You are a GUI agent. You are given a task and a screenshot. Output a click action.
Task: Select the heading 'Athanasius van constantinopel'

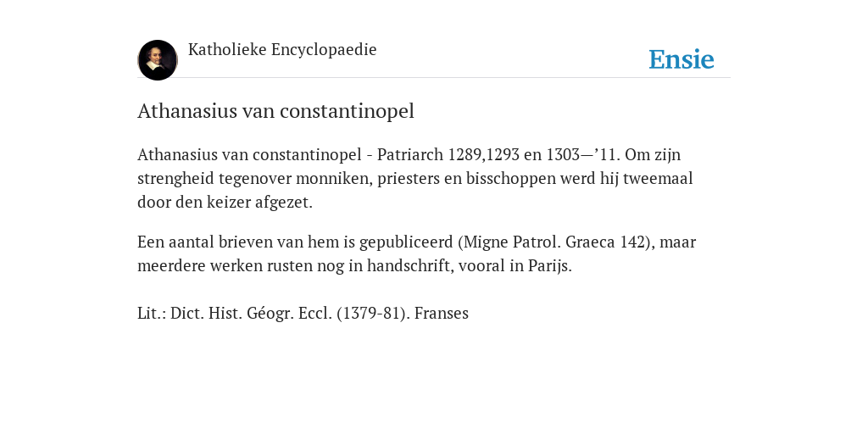(275, 111)
